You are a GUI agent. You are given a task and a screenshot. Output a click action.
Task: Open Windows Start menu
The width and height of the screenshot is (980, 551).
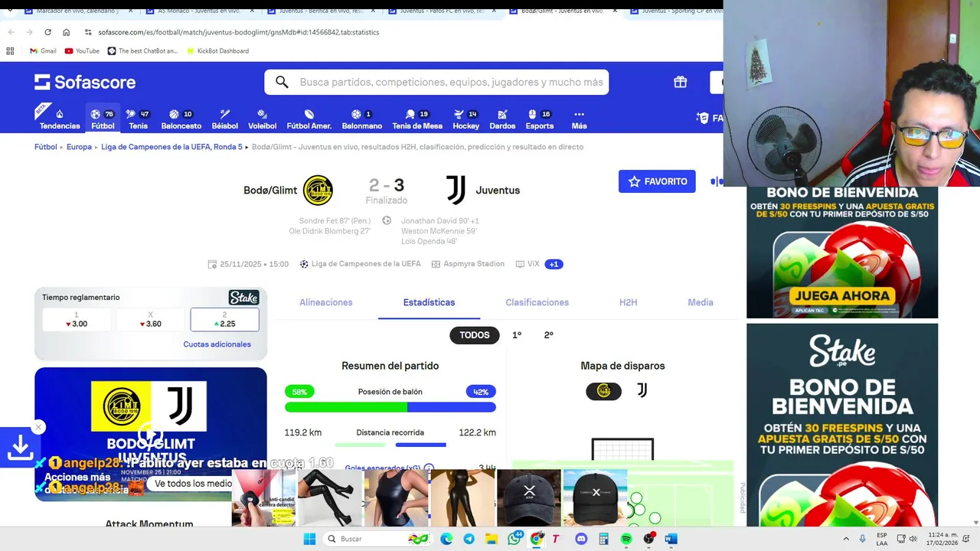click(309, 539)
